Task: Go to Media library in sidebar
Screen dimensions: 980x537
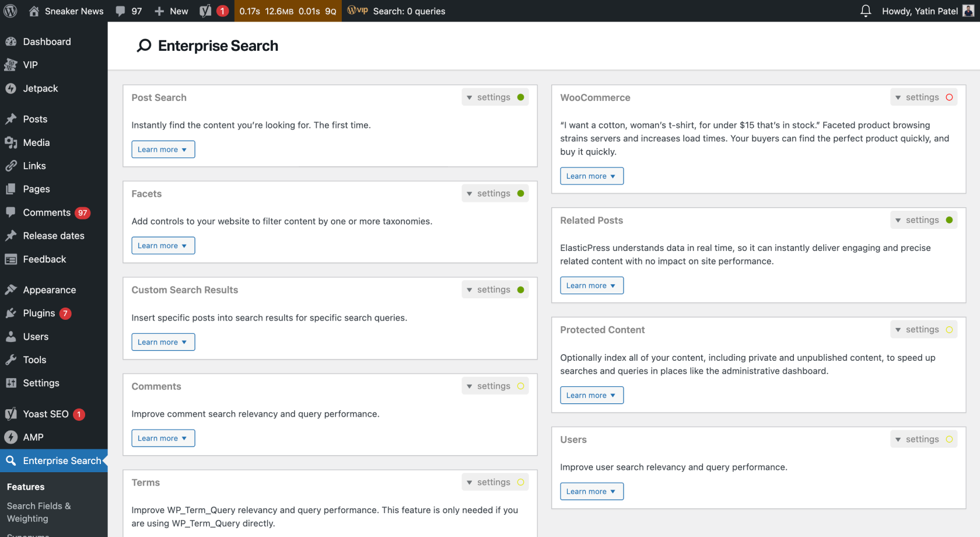Action: click(x=36, y=142)
